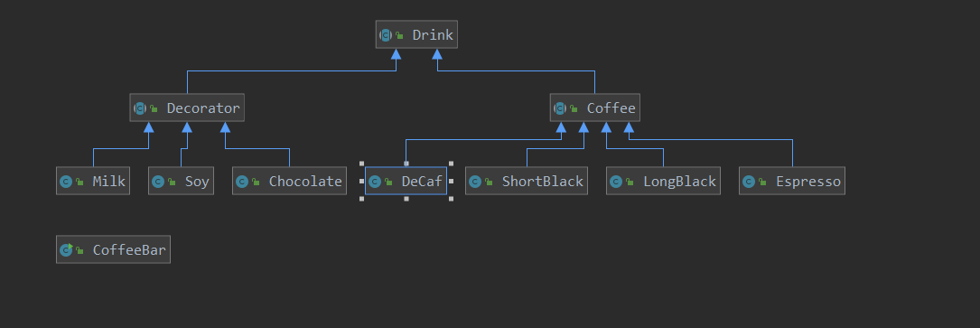Click the abstract class icon on Drink
The width and height of the screenshot is (980, 328).
click(387, 35)
